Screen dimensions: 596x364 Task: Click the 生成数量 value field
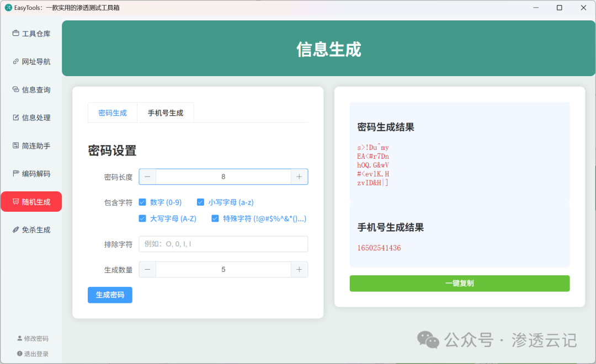click(223, 269)
